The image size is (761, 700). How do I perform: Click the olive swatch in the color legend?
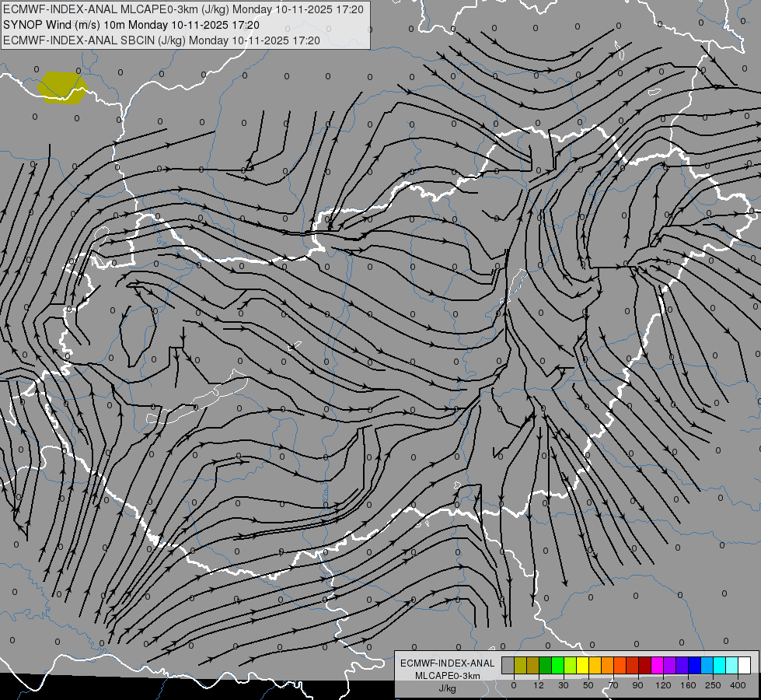click(520, 666)
